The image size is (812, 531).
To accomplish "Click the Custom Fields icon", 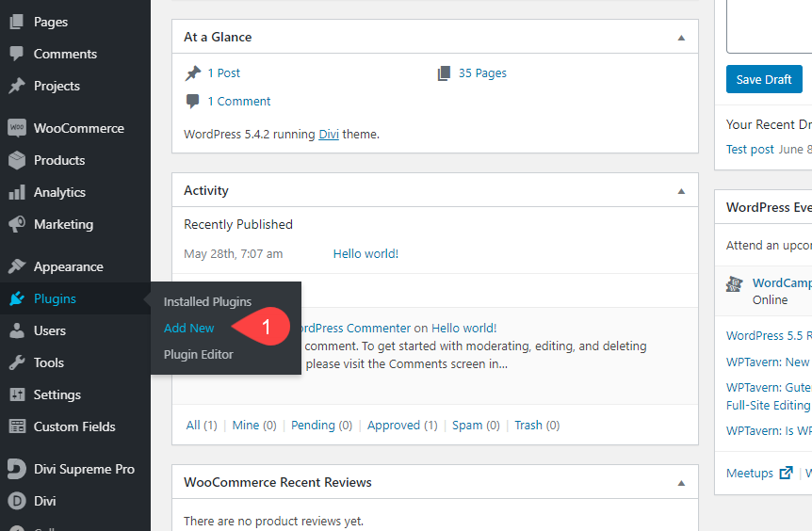I will tap(16, 426).
